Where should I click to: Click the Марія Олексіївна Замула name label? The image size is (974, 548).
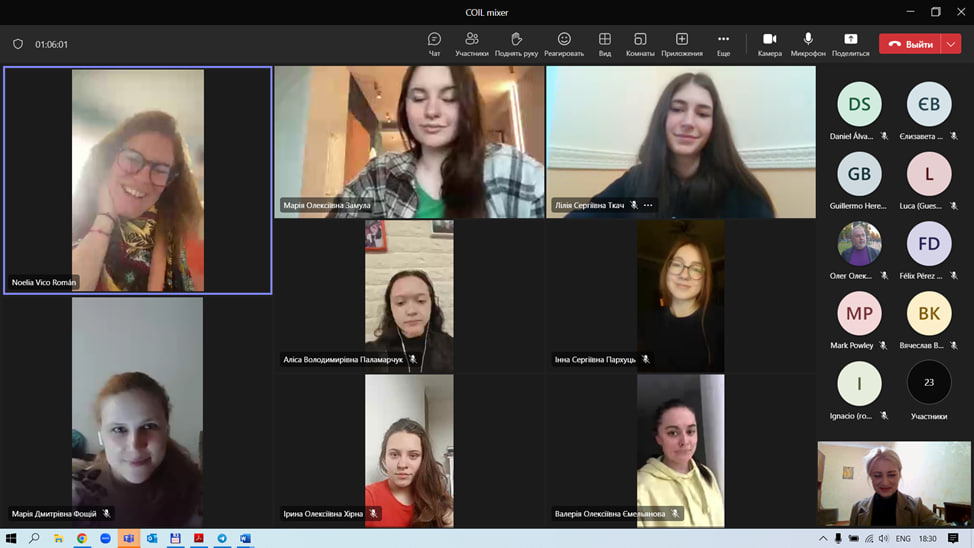tap(327, 205)
